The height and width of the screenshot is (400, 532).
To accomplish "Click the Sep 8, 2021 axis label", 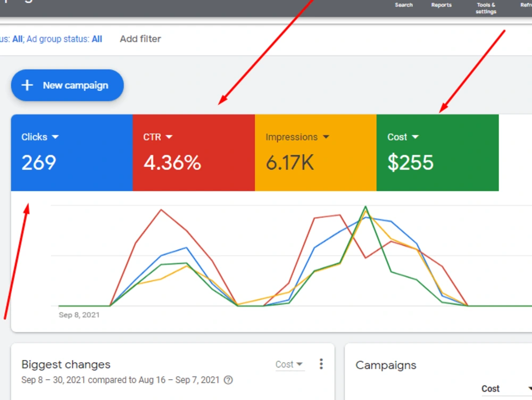I will 79,315.
